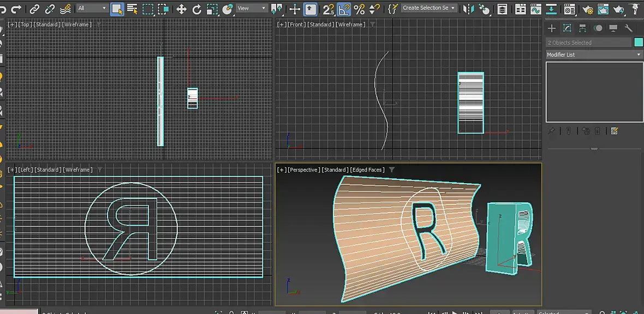644x314 pixels.
Task: Open the Curve Editor
Action: [x=536, y=9]
